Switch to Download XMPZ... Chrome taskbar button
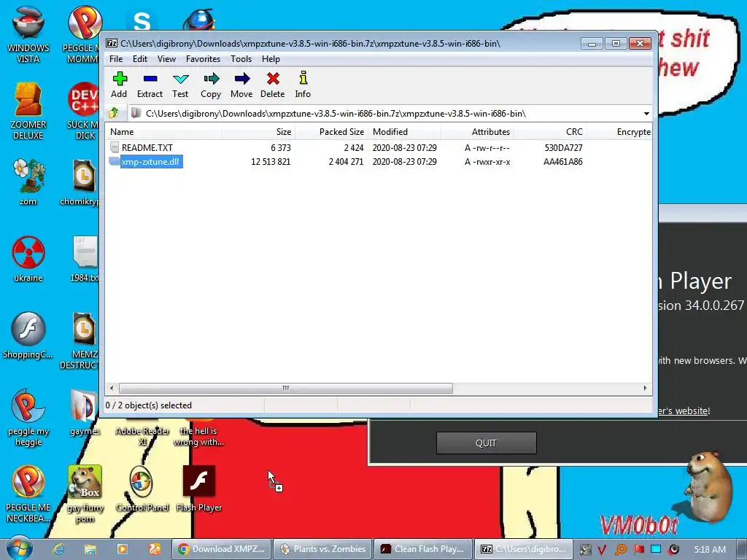747x560 pixels. (222, 549)
